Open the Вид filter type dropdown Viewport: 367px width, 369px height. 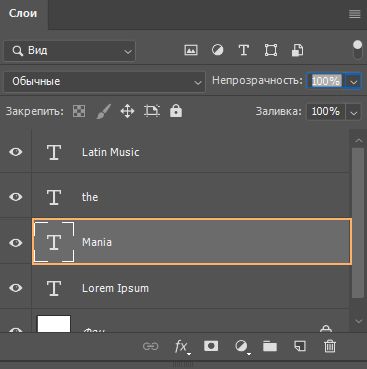[x=70, y=51]
